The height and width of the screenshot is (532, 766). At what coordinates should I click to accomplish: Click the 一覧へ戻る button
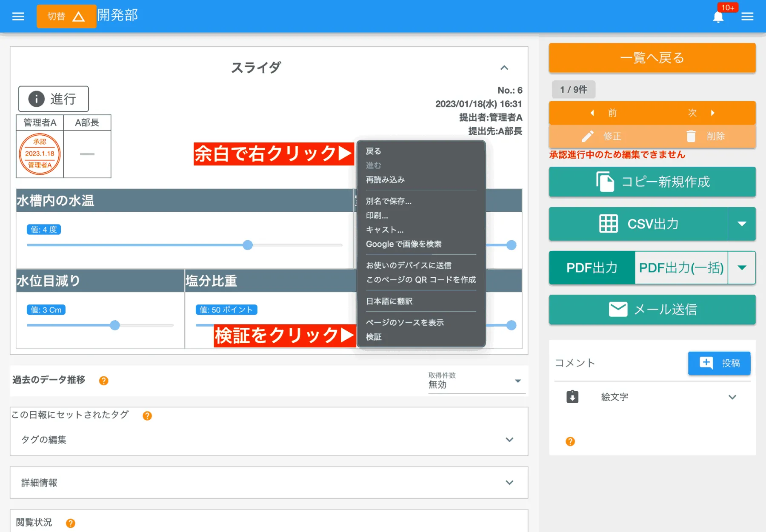click(652, 58)
